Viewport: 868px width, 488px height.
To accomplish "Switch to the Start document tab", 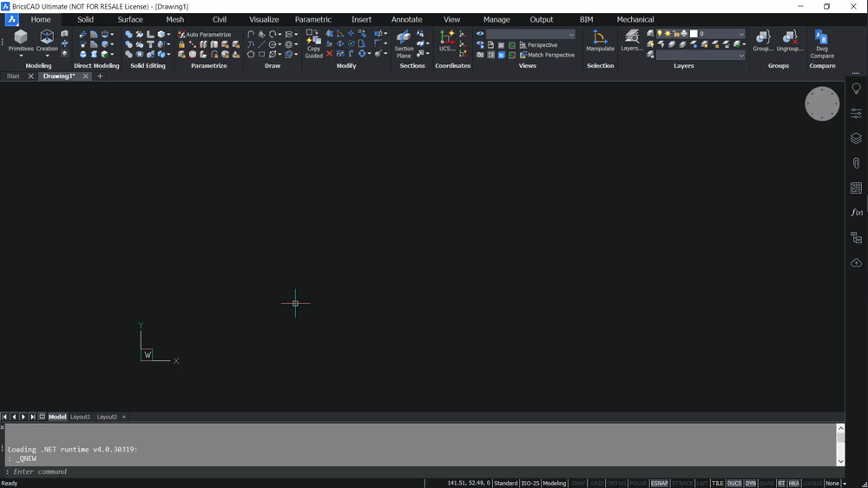I will (x=13, y=76).
